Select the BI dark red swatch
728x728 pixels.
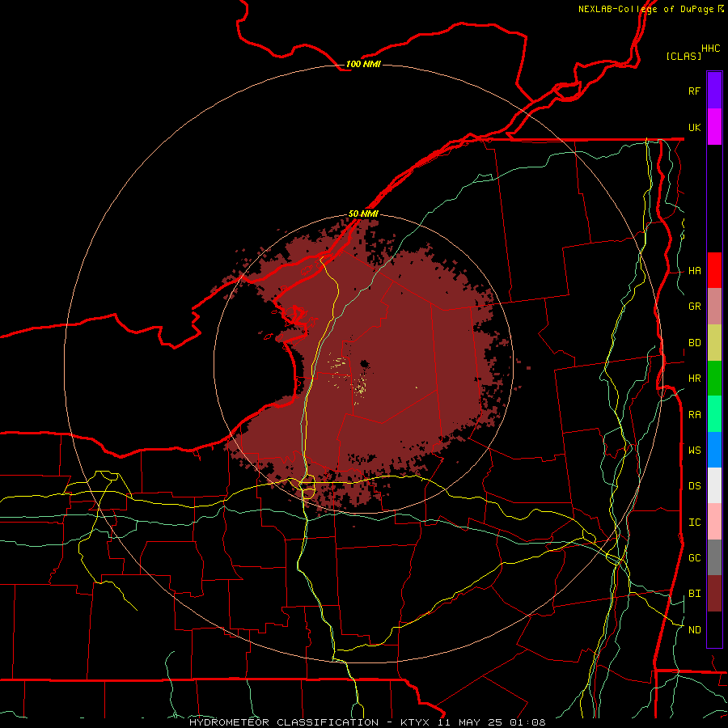714,594
